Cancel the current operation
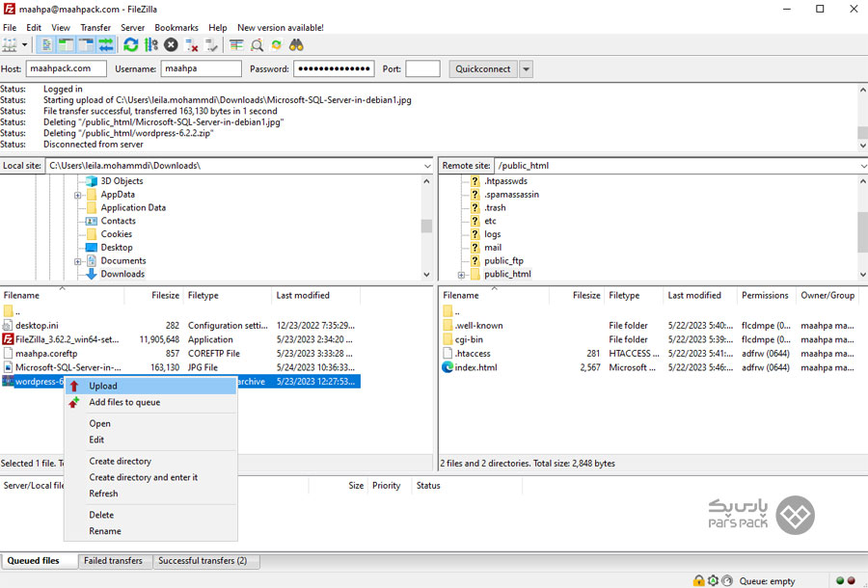 point(171,45)
